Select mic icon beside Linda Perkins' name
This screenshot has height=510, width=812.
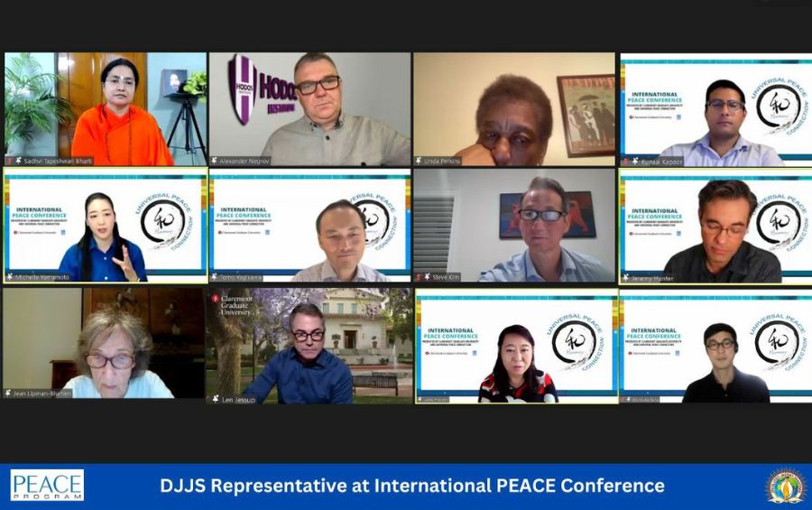pos(420,161)
